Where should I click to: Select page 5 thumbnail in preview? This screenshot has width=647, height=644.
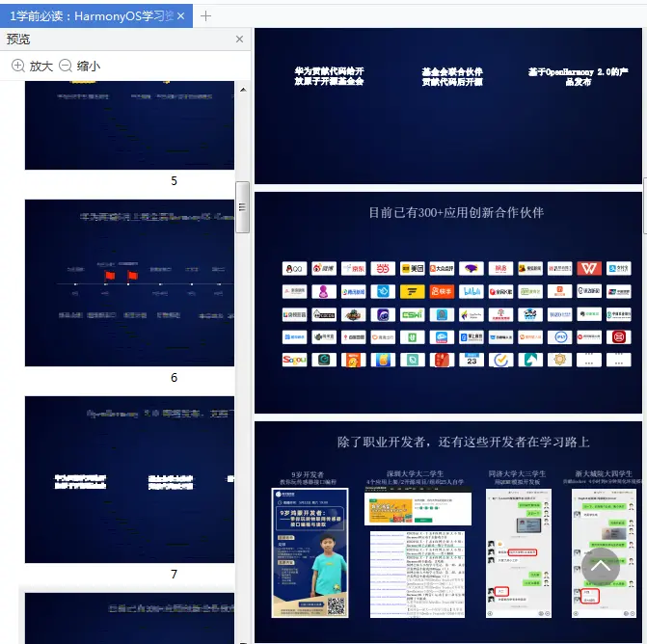pos(129,125)
